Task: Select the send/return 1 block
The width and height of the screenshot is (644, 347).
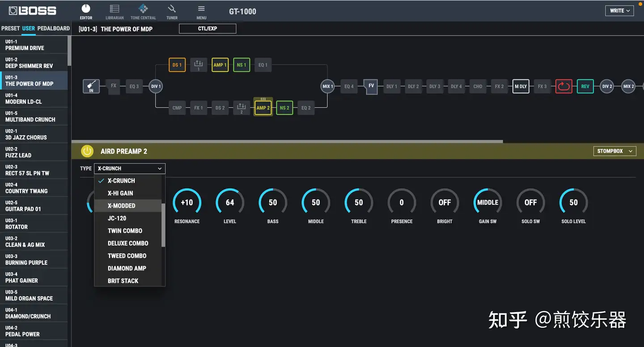Action: tap(199, 65)
